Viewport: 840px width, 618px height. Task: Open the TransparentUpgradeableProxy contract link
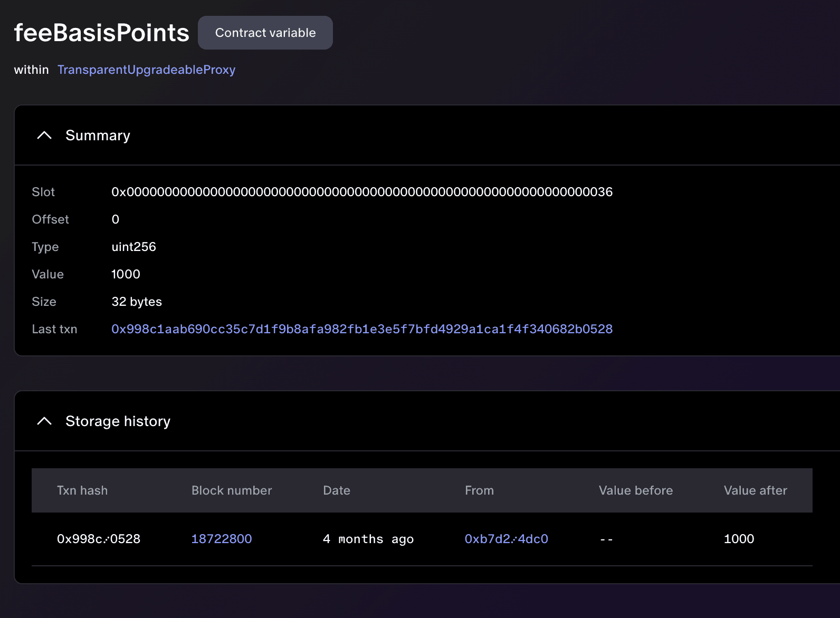click(x=146, y=70)
